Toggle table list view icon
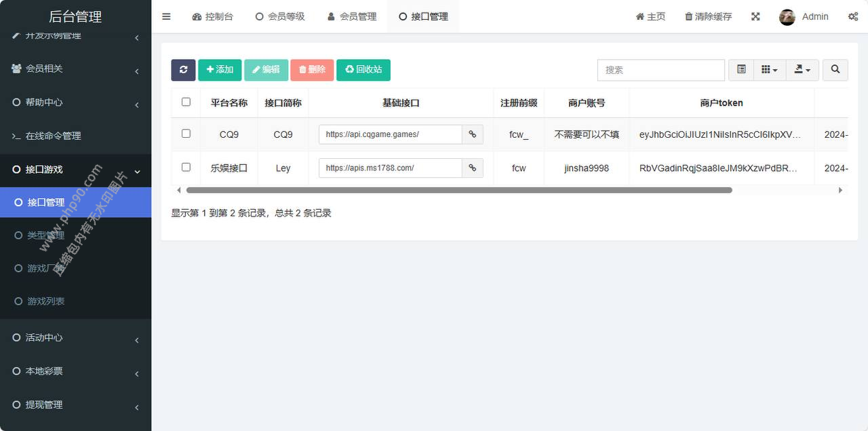868x431 pixels. coord(741,70)
